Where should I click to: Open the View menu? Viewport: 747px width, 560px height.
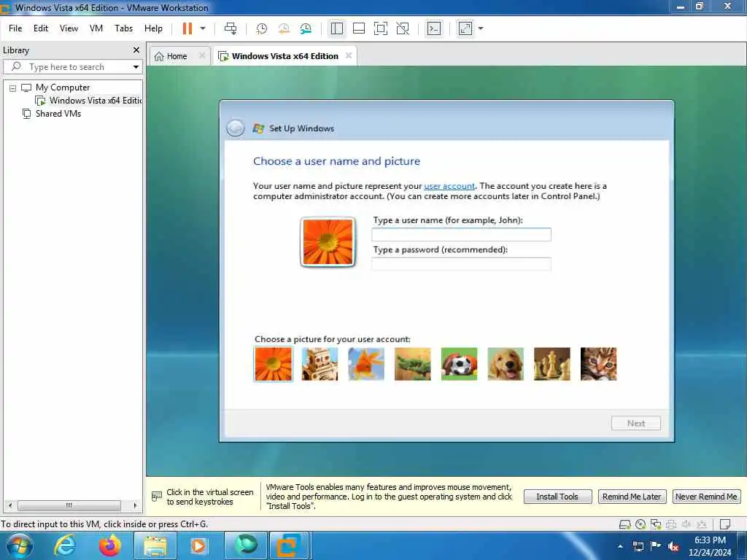click(69, 28)
